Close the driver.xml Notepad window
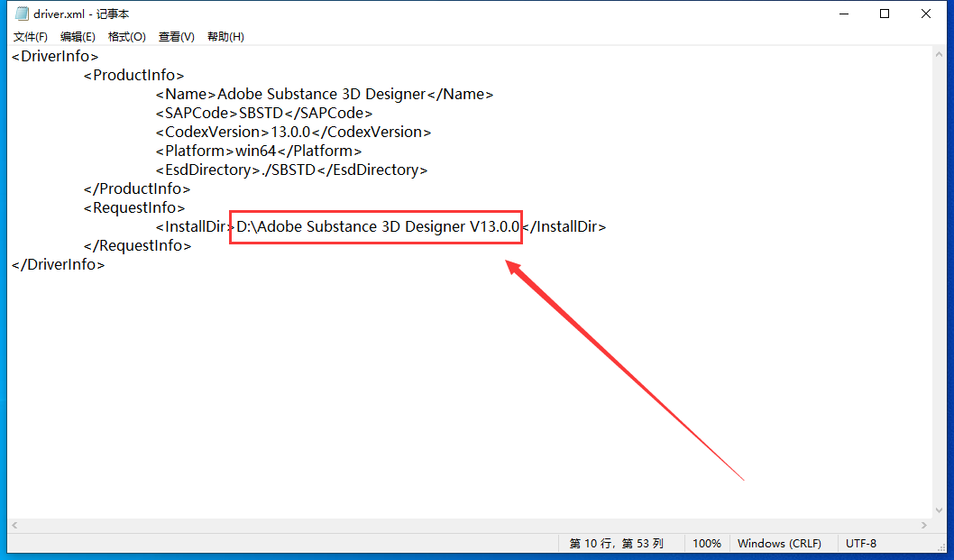Viewport: 954px width, 560px height. point(926,14)
